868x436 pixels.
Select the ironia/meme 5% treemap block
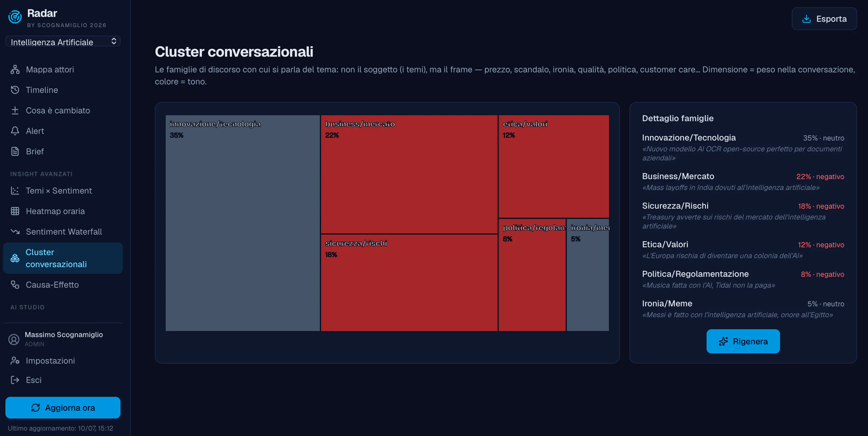(588, 275)
